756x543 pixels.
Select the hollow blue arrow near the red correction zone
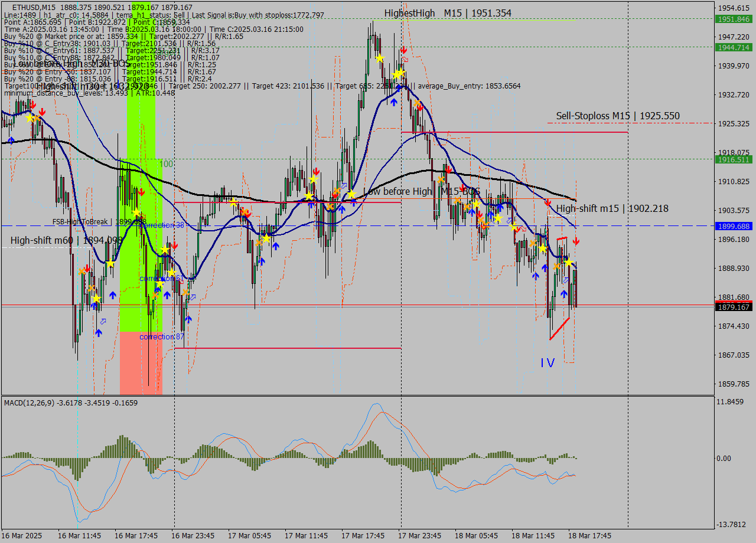pyautogui.click(x=103, y=320)
